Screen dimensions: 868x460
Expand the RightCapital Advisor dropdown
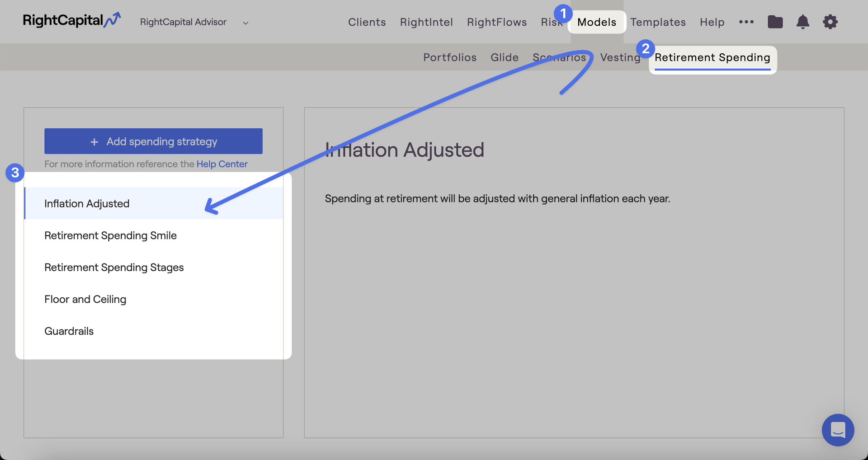194,22
